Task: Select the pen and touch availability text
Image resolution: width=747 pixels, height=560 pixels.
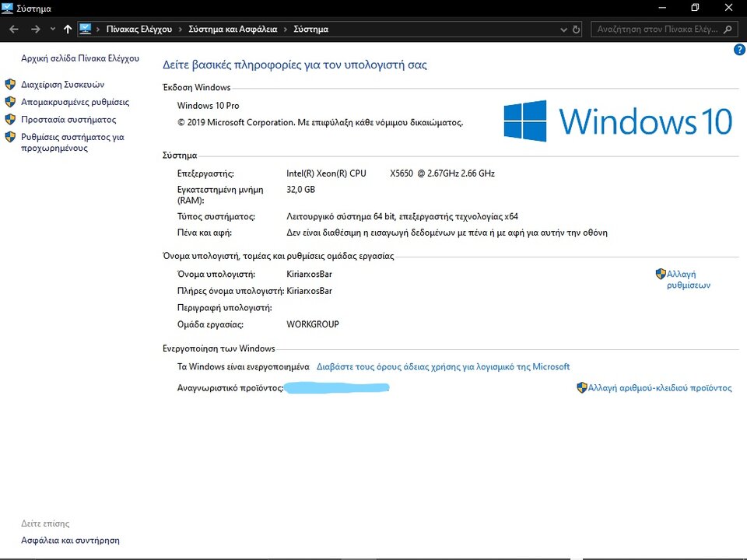Action: pos(447,233)
